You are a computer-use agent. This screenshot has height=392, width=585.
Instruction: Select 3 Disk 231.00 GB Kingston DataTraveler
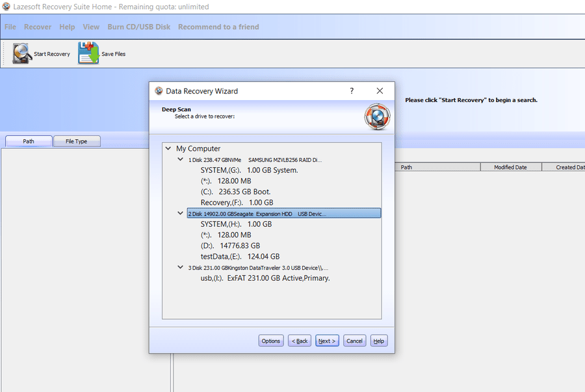tap(258, 268)
